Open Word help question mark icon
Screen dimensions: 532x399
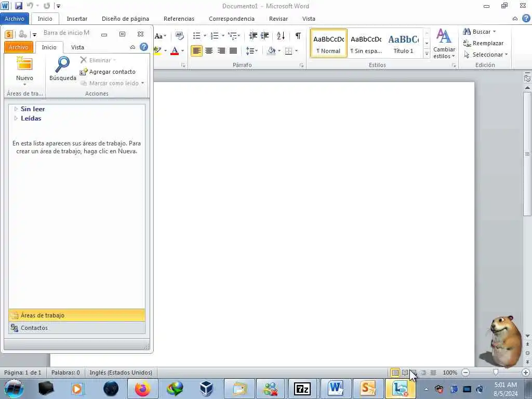pyautogui.click(x=526, y=18)
